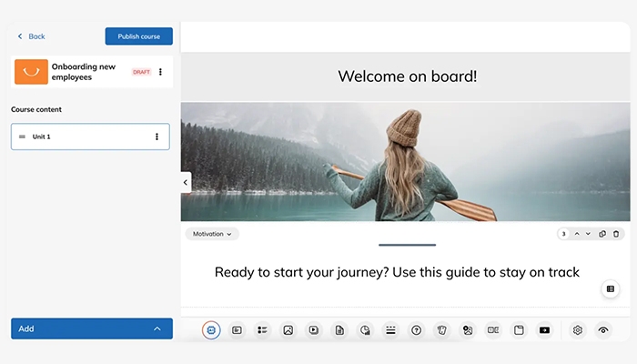Screen dimensions: 637x364
Task: Add a video block from the toolbar
Action: coord(313,329)
